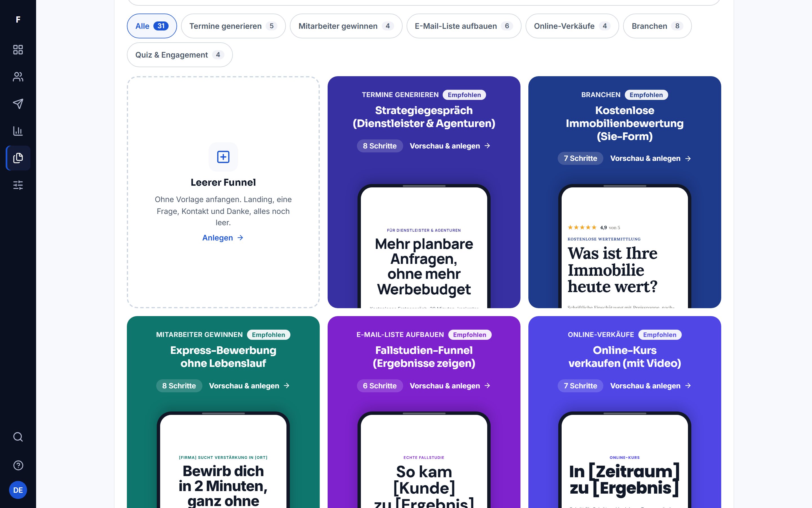The height and width of the screenshot is (508, 812).
Task: Click the 7 Schritte badge on Online-Kurs card
Action: coord(580,386)
